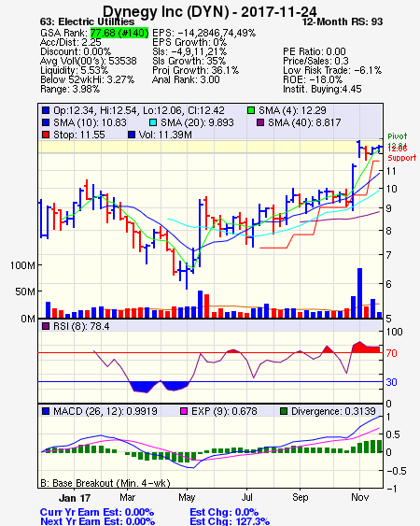Click the 'Vol: 11.39M' legend text

[x=165, y=135]
